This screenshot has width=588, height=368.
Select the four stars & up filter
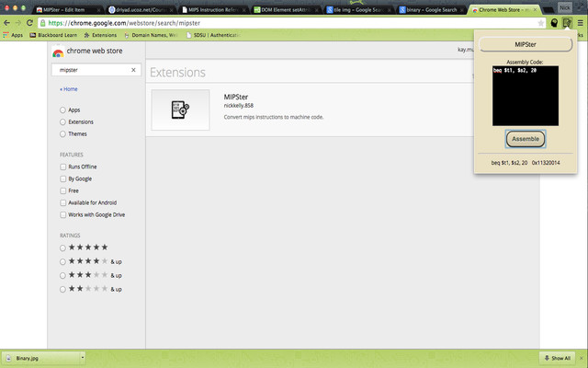point(62,261)
